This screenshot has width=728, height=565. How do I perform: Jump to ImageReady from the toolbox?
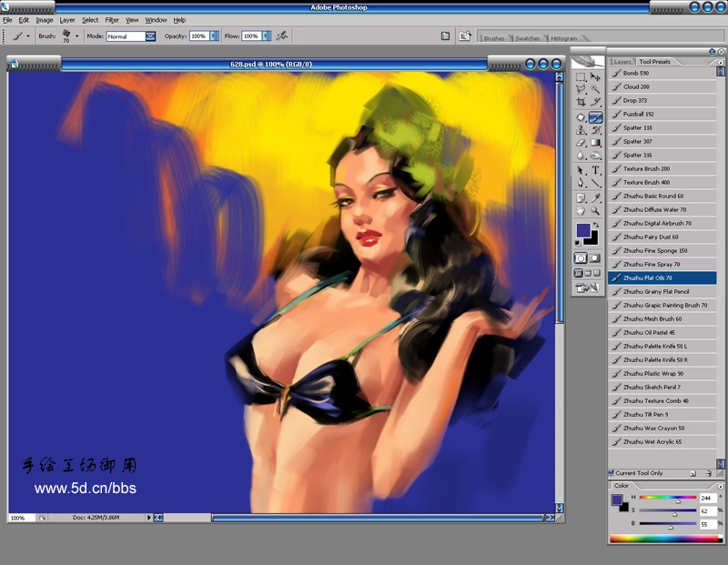[x=588, y=288]
